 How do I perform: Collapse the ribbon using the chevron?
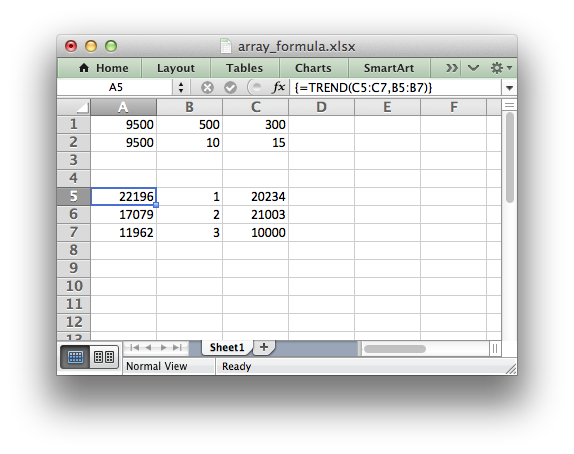(x=473, y=68)
